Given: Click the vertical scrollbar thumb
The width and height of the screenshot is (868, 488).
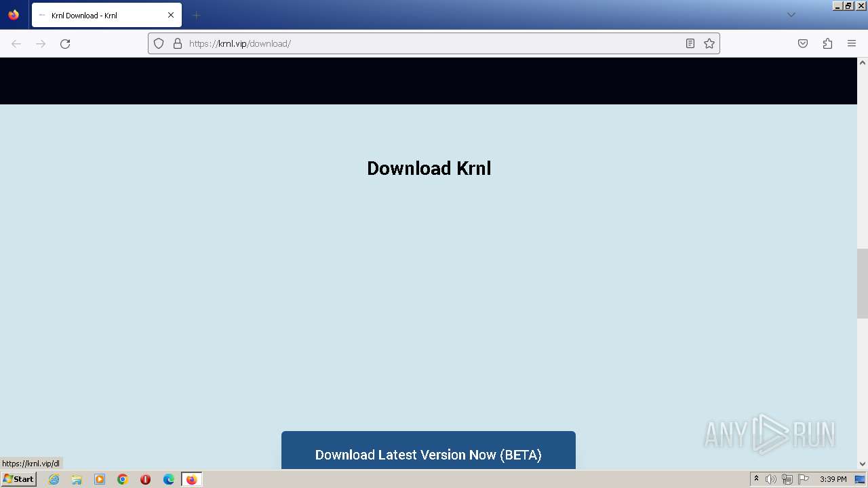Looking at the screenshot, I should click(x=863, y=283).
